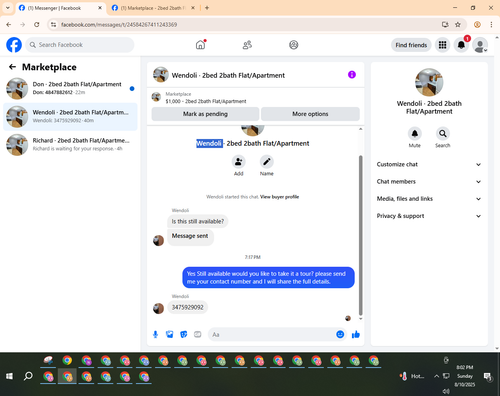Image resolution: width=500 pixels, height=396 pixels.
Task: Open the taskbar clock showing 8:02 PM
Action: pos(465,376)
